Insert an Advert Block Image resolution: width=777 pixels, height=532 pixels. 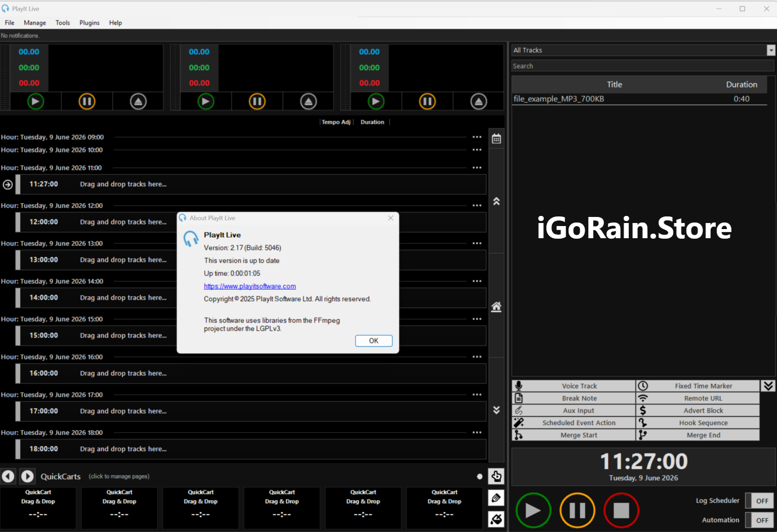[698, 411]
